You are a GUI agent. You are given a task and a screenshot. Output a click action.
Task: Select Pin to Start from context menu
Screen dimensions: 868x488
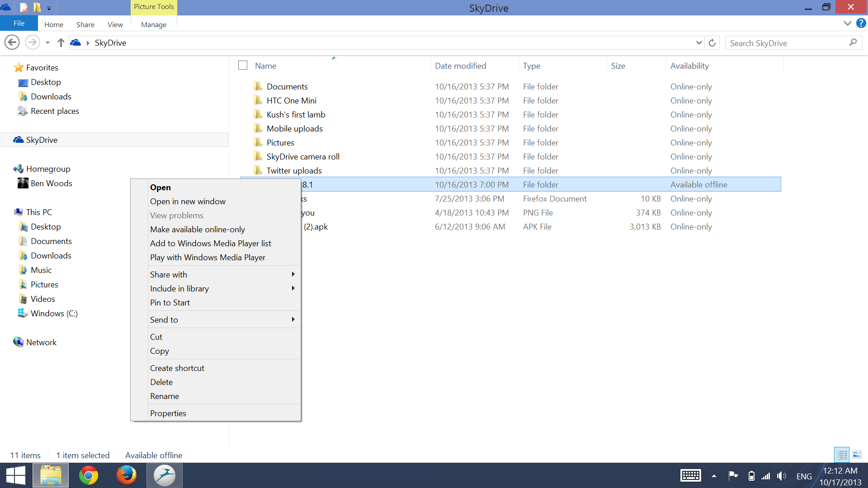tap(170, 302)
